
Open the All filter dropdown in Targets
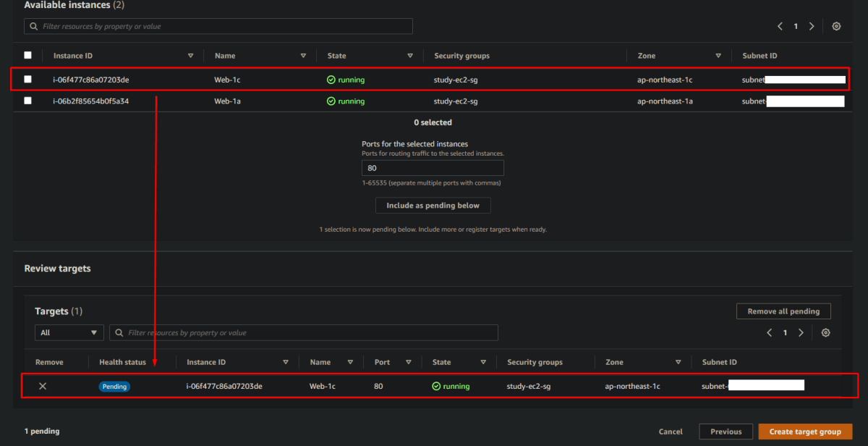click(x=69, y=333)
